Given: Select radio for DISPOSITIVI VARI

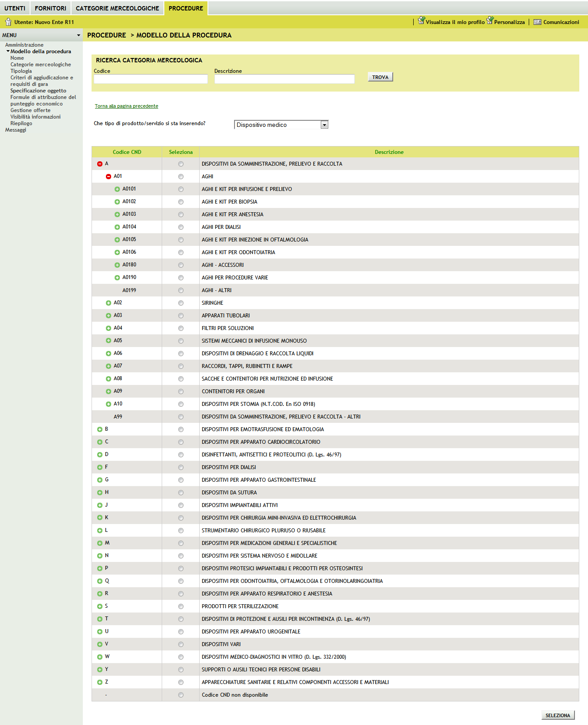Looking at the screenshot, I should tap(181, 644).
